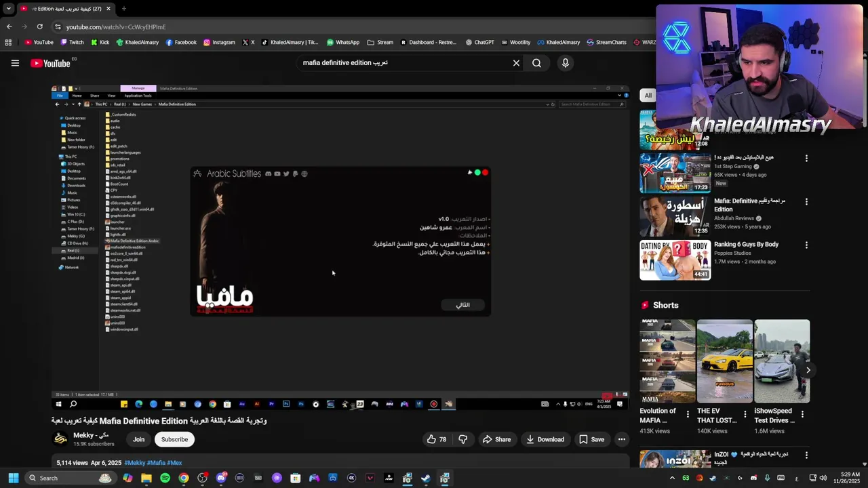868x488 pixels.
Task: Open the Mekky channel avatar
Action: click(x=60, y=439)
